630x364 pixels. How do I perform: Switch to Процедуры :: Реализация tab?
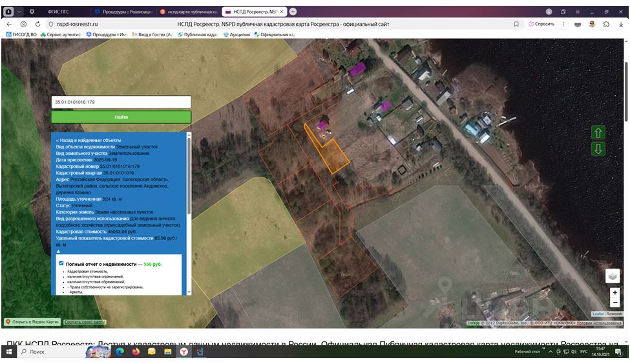pos(123,12)
